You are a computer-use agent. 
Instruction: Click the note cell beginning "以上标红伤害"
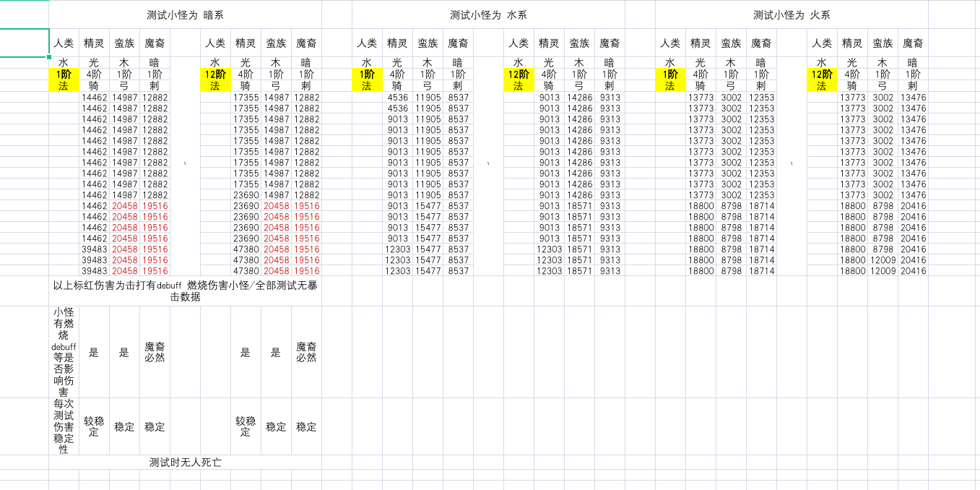[185, 291]
